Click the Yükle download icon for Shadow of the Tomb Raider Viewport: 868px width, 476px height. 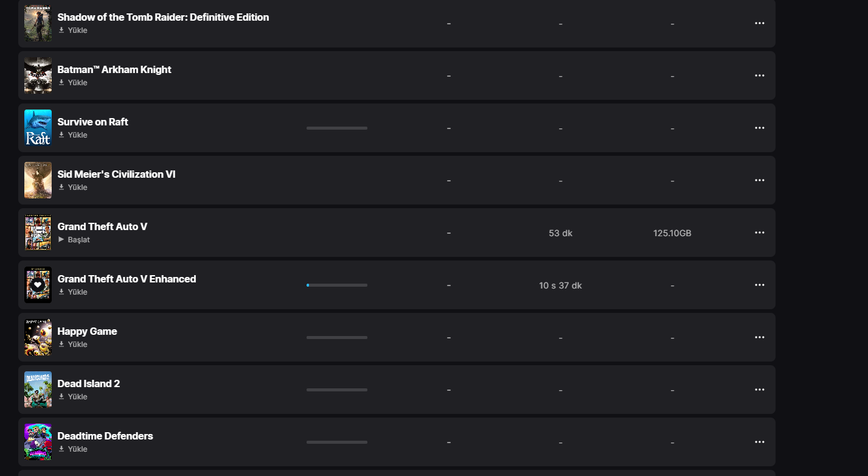click(x=61, y=30)
